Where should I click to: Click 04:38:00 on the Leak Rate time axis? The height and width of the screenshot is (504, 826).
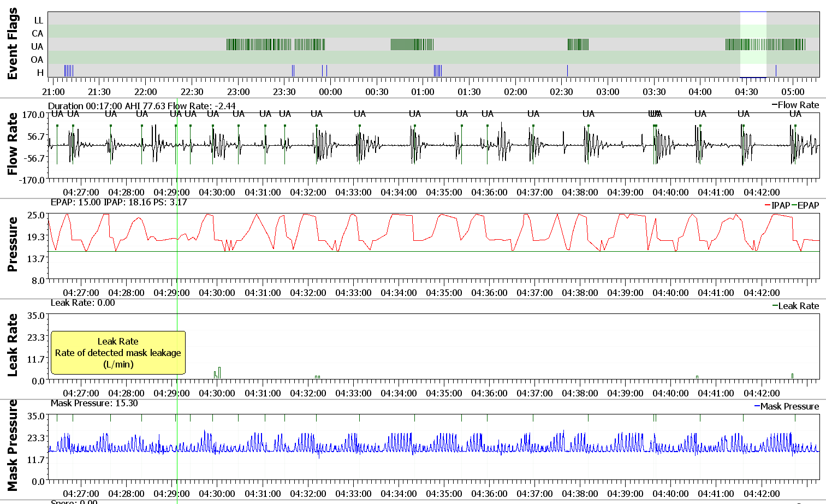tap(580, 393)
